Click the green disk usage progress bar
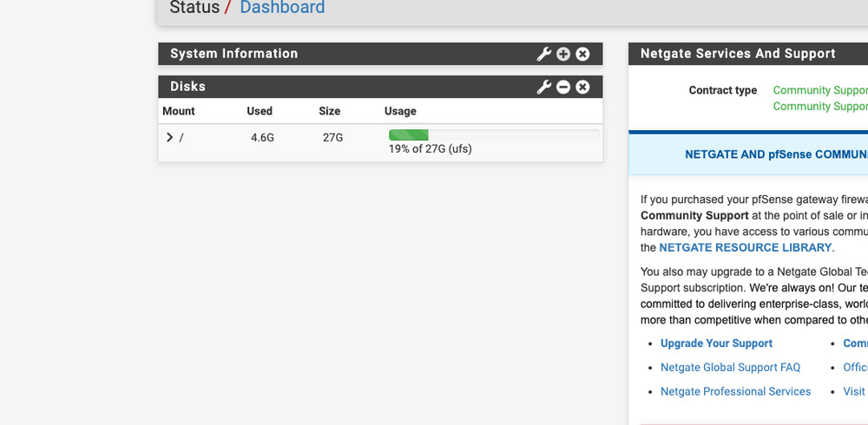This screenshot has width=868, height=425. point(409,134)
